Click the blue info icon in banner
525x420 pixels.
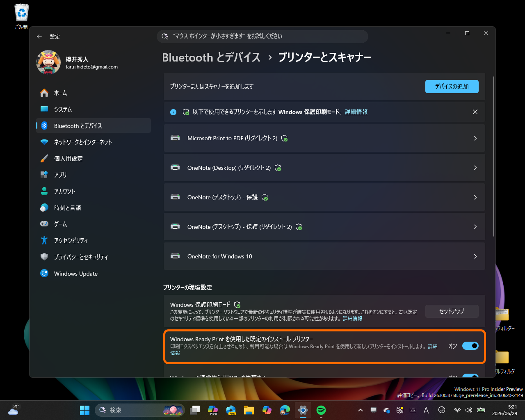tap(173, 112)
